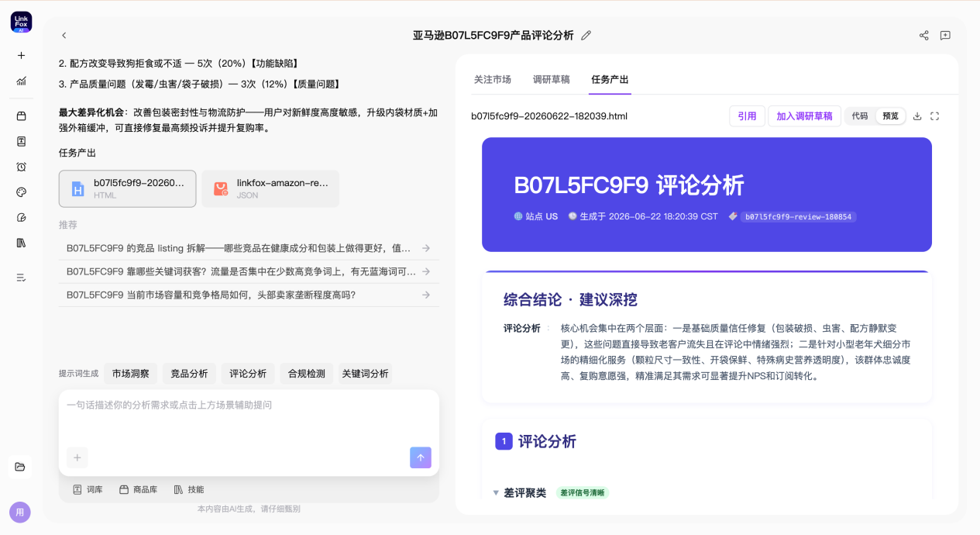Click the LinkFox logo icon

[x=21, y=22]
